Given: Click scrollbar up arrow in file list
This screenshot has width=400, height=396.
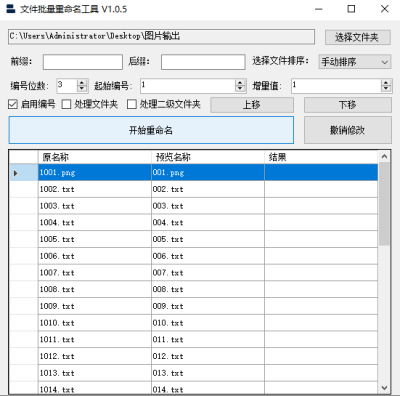Looking at the screenshot, I should click(x=384, y=156).
